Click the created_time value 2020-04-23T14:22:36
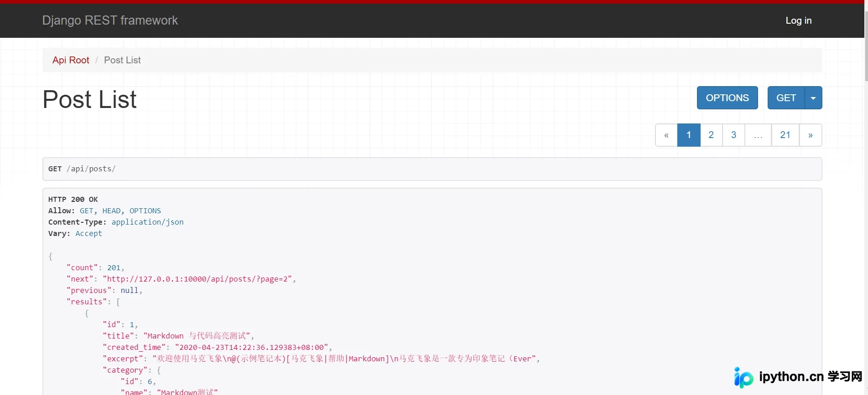Image resolution: width=868 pixels, height=395 pixels. pyautogui.click(x=251, y=348)
